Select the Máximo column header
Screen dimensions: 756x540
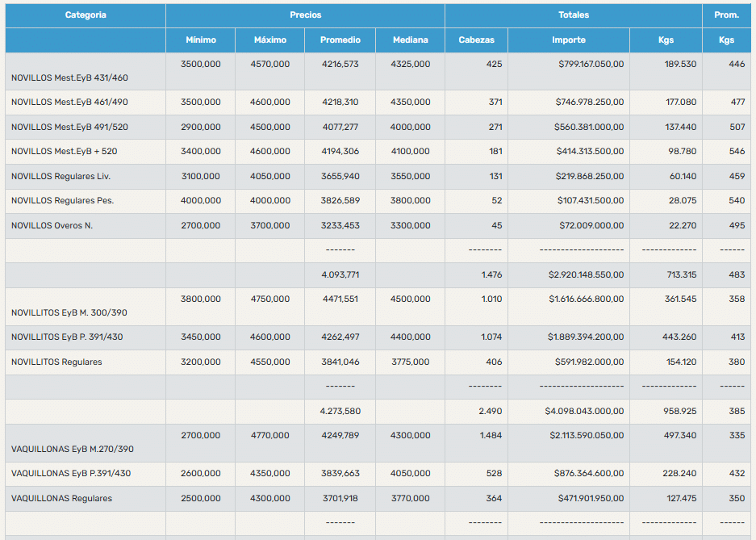point(269,40)
